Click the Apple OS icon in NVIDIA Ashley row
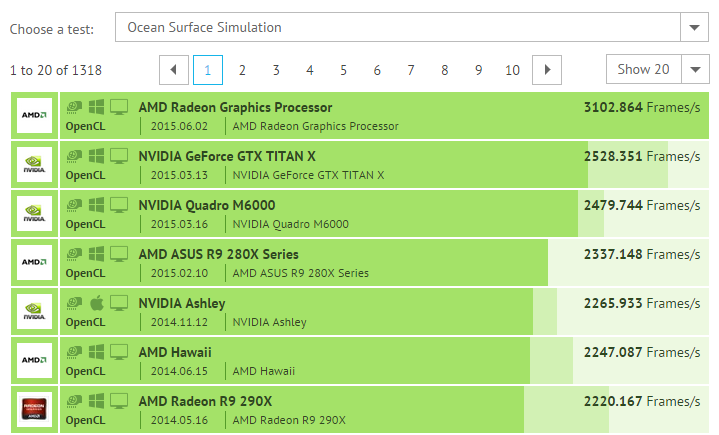The image size is (719, 435). click(97, 302)
